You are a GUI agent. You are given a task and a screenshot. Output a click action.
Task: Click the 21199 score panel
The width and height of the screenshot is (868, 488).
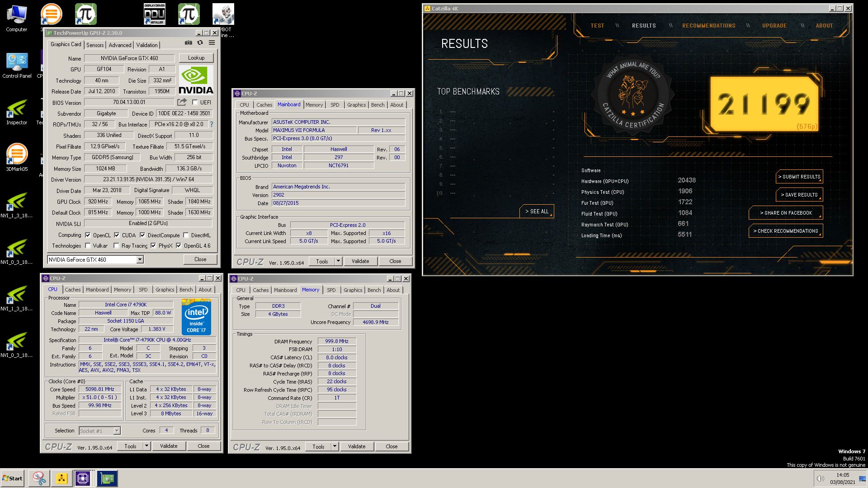point(764,104)
